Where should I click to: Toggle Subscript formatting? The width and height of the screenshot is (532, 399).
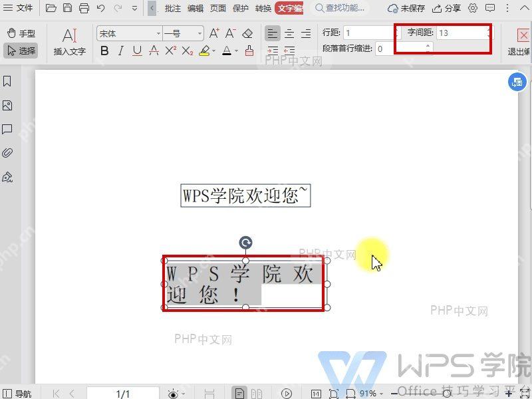point(188,51)
